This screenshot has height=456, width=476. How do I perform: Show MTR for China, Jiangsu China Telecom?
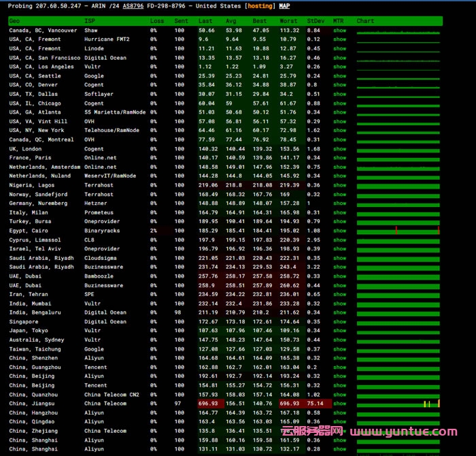point(339,404)
